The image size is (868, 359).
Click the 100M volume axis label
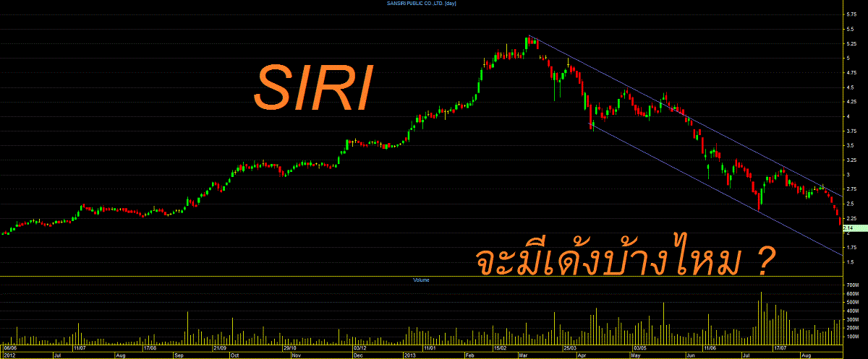[x=851, y=336]
